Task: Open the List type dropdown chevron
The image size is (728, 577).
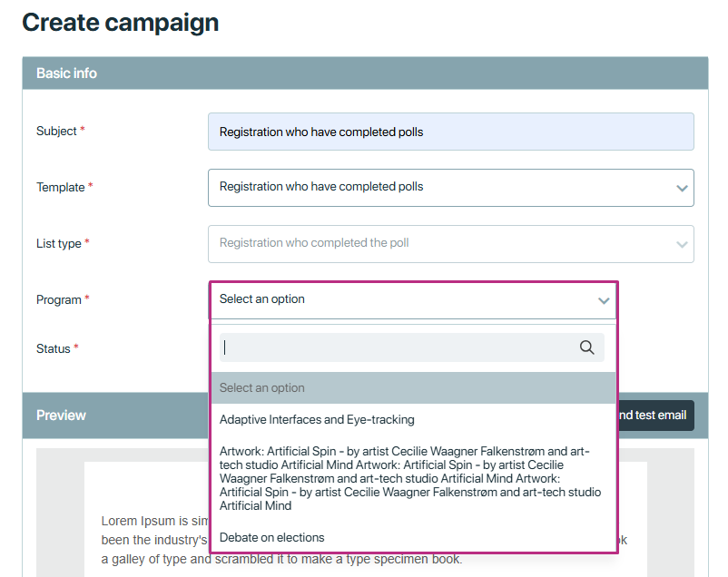Action: [x=682, y=244]
